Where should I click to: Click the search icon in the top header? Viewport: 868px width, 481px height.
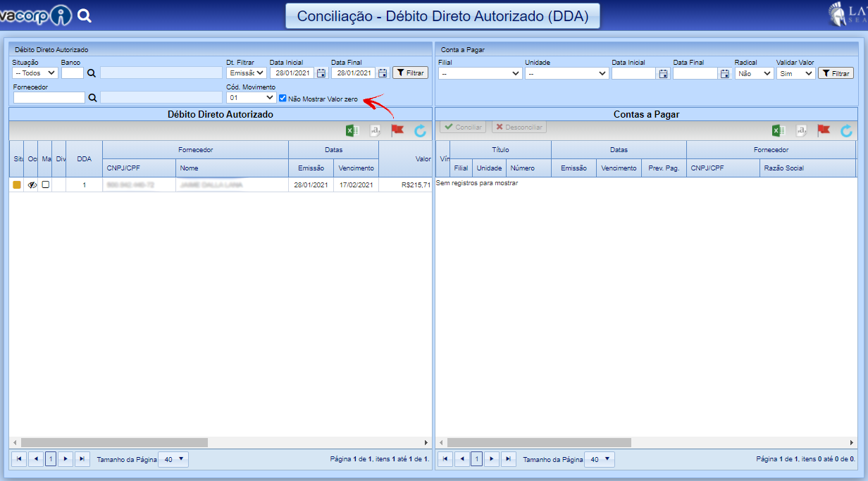tap(84, 15)
